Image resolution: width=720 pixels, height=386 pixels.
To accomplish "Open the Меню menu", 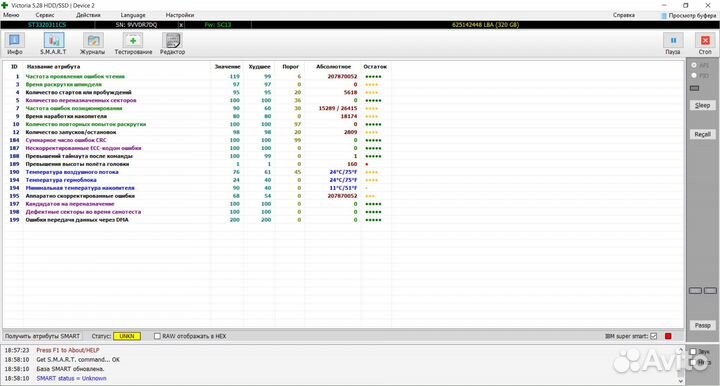I will click(11, 15).
